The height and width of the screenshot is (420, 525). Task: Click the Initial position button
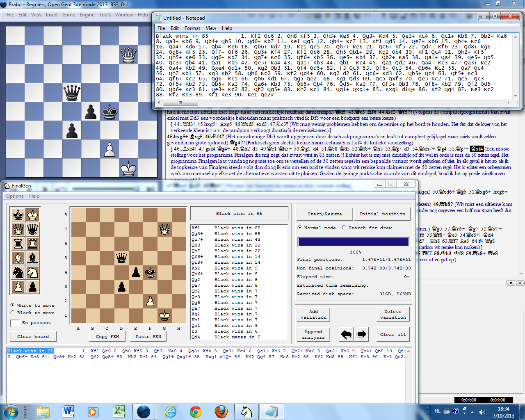pyautogui.click(x=382, y=214)
